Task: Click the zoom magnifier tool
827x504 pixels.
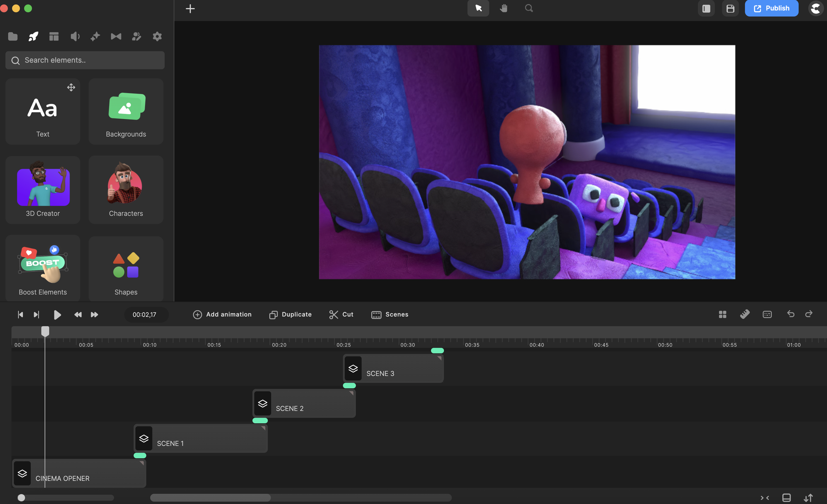Action: [529, 8]
